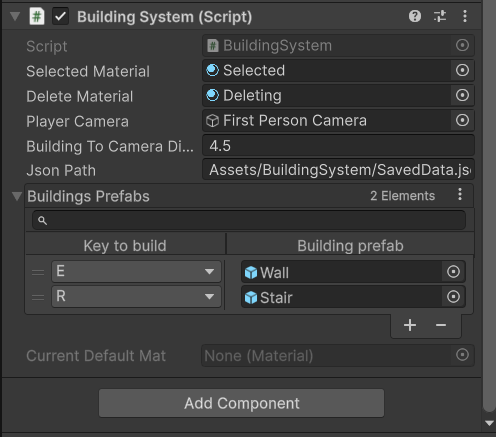The image size is (496, 437).
Task: Click the magnifier icon in prefab search
Action: (42, 220)
